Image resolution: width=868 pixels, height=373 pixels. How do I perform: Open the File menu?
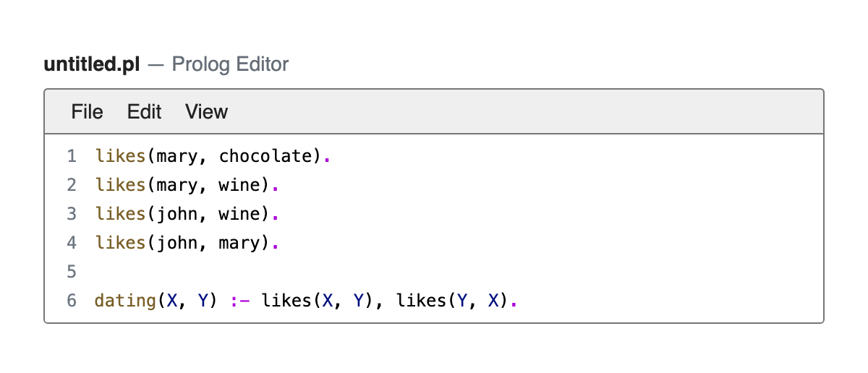[87, 111]
